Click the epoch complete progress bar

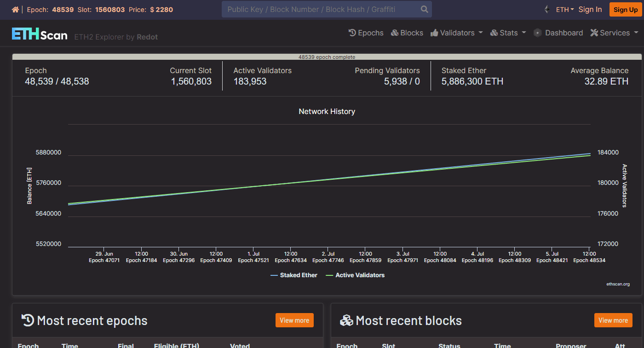pyautogui.click(x=327, y=57)
